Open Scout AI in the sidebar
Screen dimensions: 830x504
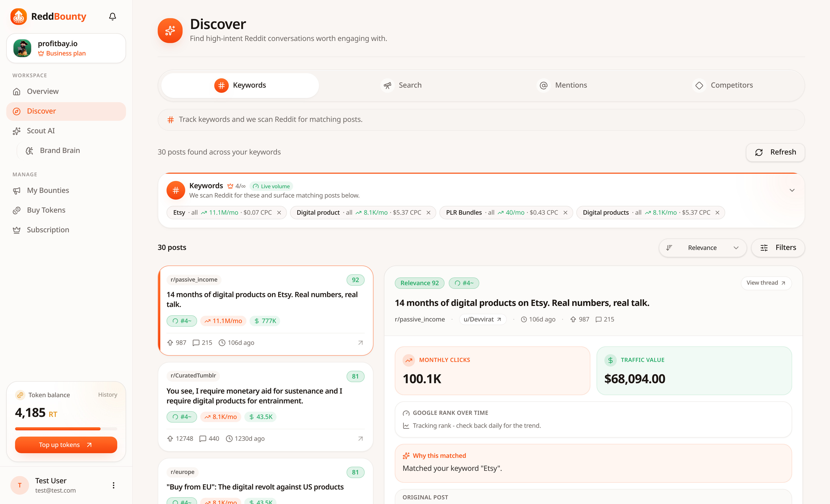click(66, 131)
